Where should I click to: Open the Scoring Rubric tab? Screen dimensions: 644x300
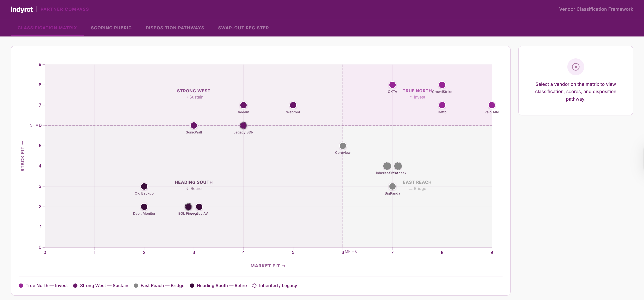(x=111, y=28)
